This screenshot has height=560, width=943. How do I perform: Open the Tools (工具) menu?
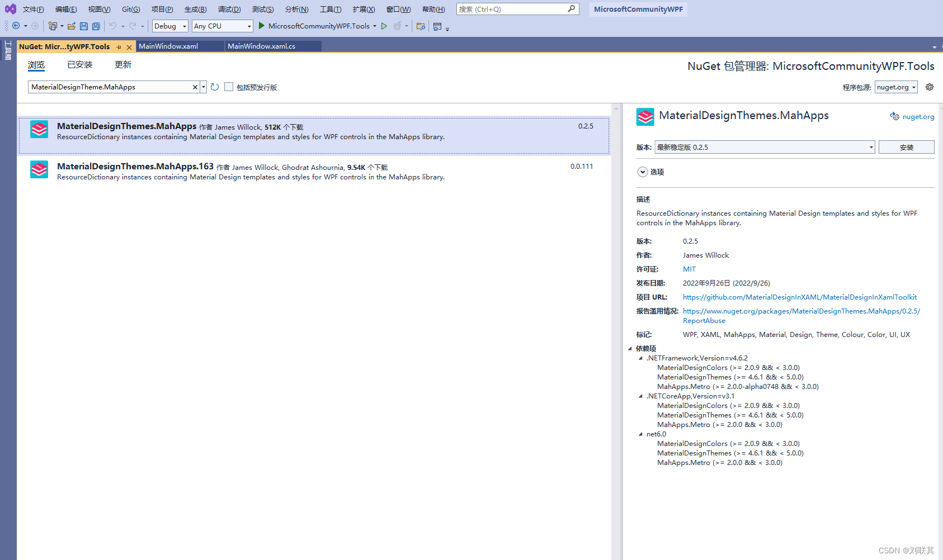pos(331,9)
